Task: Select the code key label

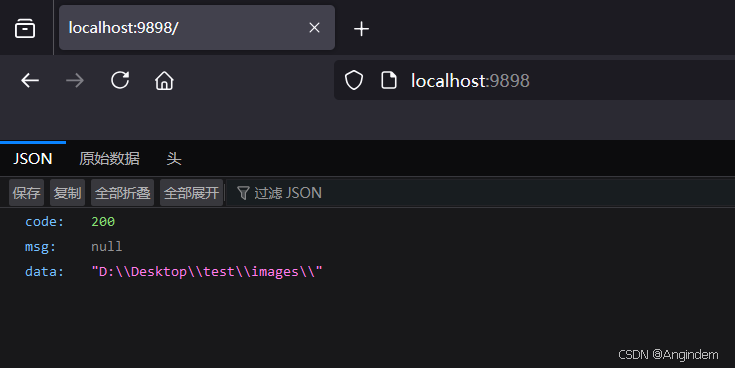Action: click(45, 221)
